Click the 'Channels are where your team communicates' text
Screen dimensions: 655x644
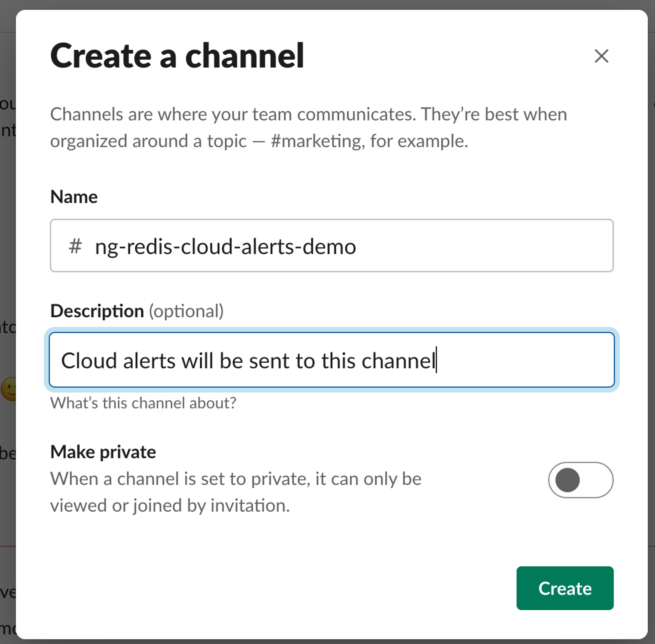pyautogui.click(x=233, y=114)
